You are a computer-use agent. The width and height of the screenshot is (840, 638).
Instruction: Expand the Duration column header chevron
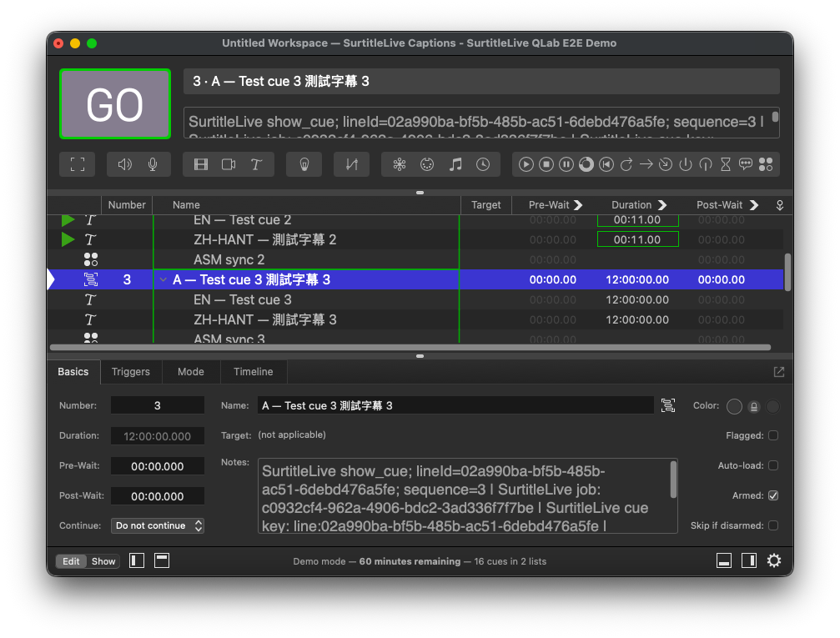[x=662, y=205]
